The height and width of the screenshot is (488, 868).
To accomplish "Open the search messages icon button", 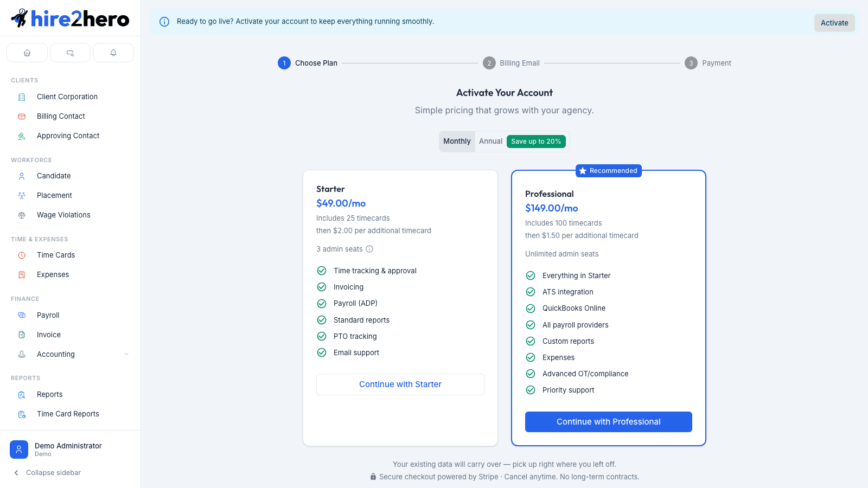I will (70, 53).
